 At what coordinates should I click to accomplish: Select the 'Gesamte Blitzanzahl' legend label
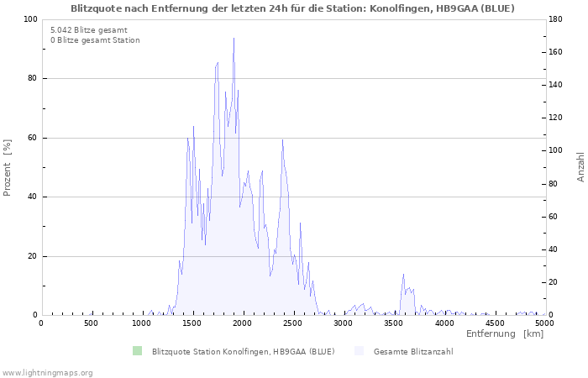click(x=413, y=351)
